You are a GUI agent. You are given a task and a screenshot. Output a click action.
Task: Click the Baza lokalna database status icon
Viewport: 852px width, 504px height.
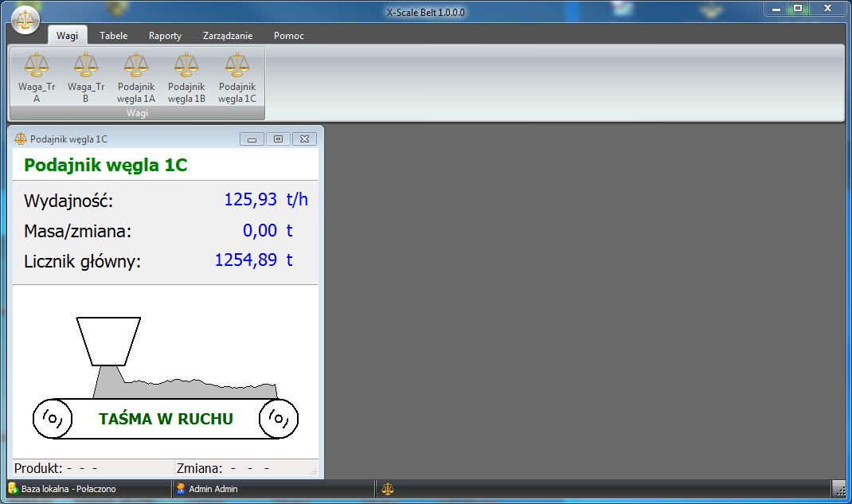pyautogui.click(x=14, y=489)
